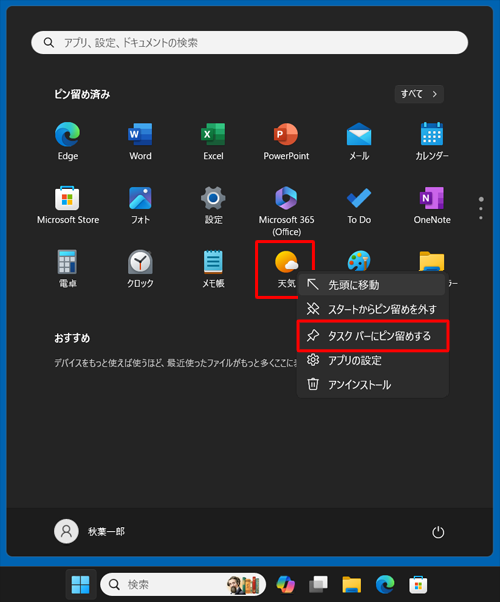Open Excel pinned app
This screenshot has height=602, width=500.
pos(213,141)
